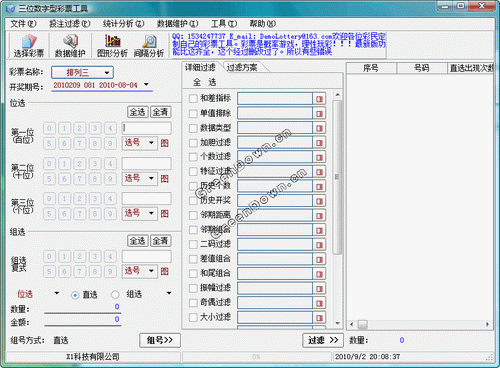Enable the 单值排除 checkbox
The width and height of the screenshot is (500, 368).
(193, 114)
